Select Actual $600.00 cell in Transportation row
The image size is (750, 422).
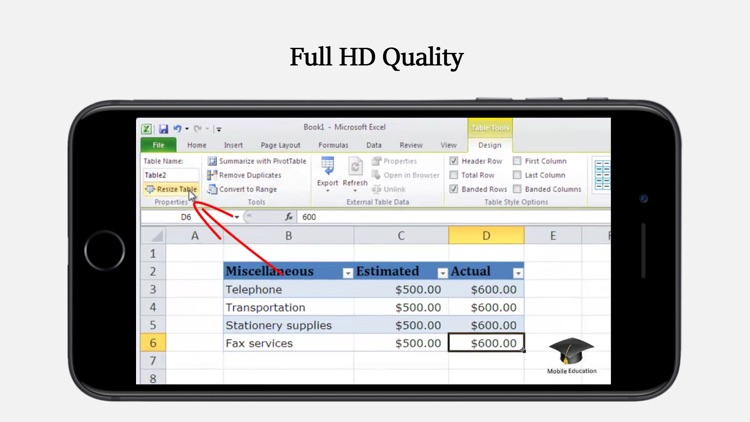(486, 307)
